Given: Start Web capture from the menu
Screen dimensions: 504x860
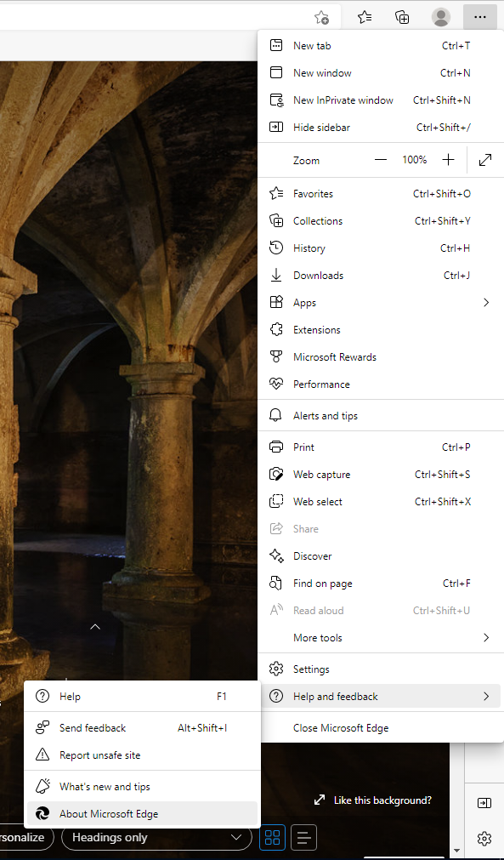Looking at the screenshot, I should (381, 475).
